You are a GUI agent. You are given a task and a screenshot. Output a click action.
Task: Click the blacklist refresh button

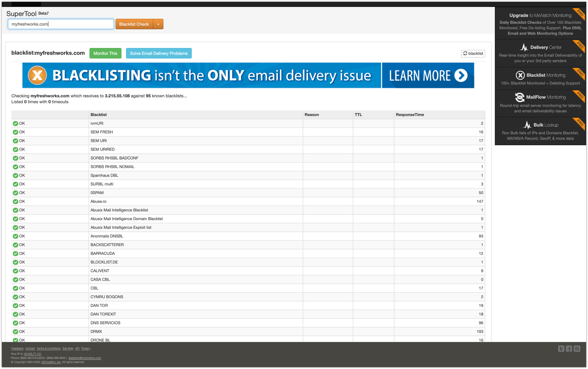coord(473,53)
